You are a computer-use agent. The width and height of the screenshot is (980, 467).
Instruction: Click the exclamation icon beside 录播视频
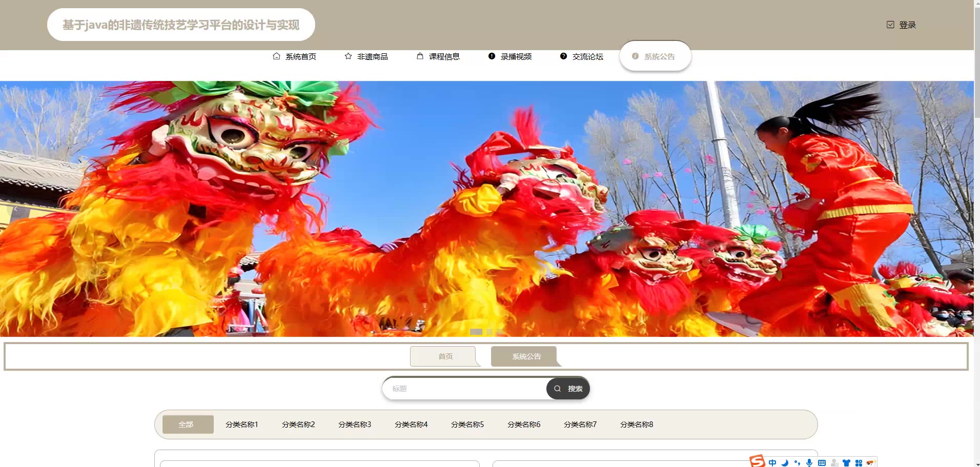492,56
